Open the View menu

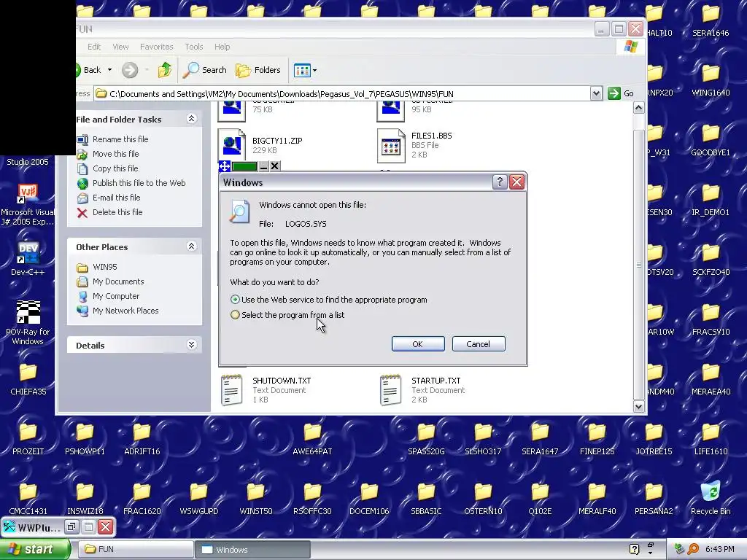click(120, 47)
